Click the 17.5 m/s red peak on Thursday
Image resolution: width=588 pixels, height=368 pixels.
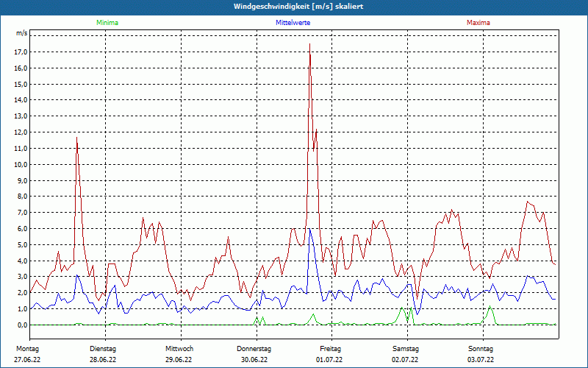[309, 44]
